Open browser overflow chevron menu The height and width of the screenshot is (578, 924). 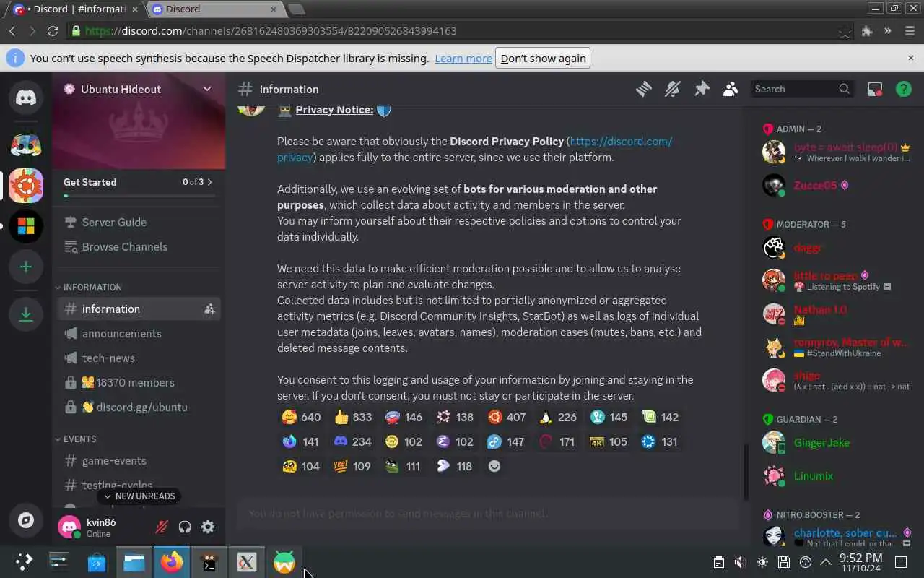point(888,31)
